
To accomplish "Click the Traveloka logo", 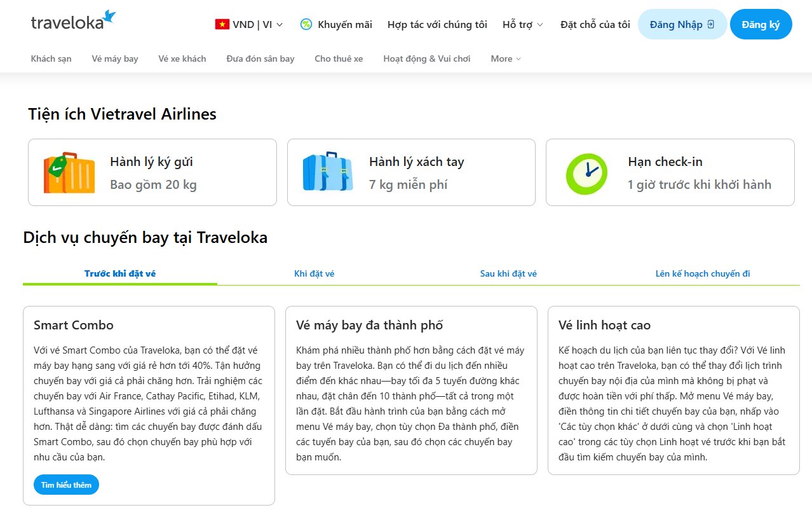I will [x=74, y=21].
